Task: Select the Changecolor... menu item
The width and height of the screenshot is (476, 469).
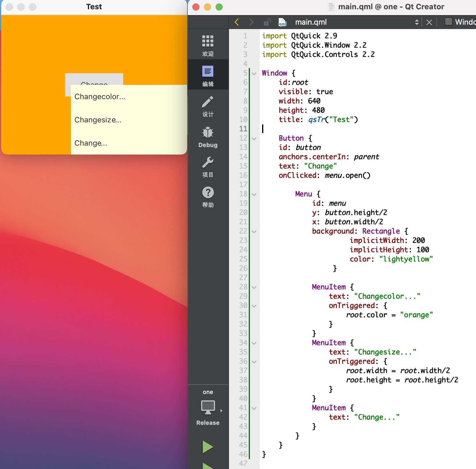Action: point(100,96)
